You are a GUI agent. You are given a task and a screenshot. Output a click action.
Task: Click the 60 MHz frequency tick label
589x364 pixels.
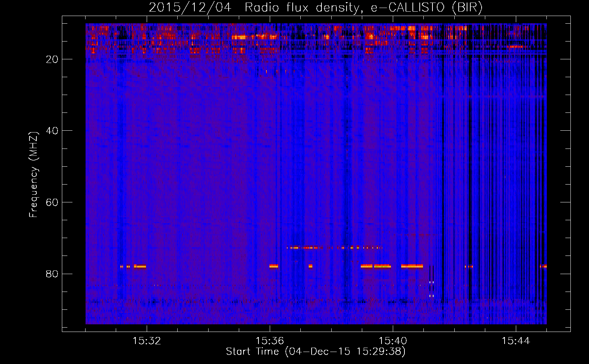(52, 202)
